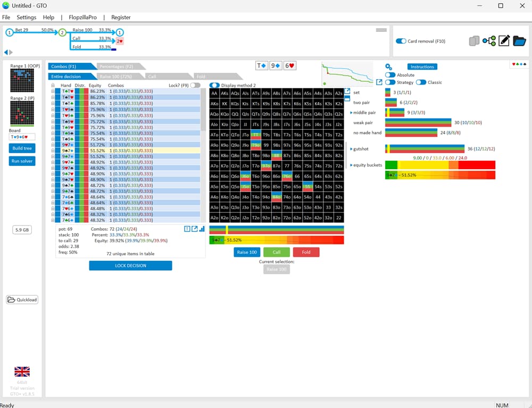The height and width of the screenshot is (408, 532).
Task: Toggle the Strategy switch
Action: (x=390, y=82)
